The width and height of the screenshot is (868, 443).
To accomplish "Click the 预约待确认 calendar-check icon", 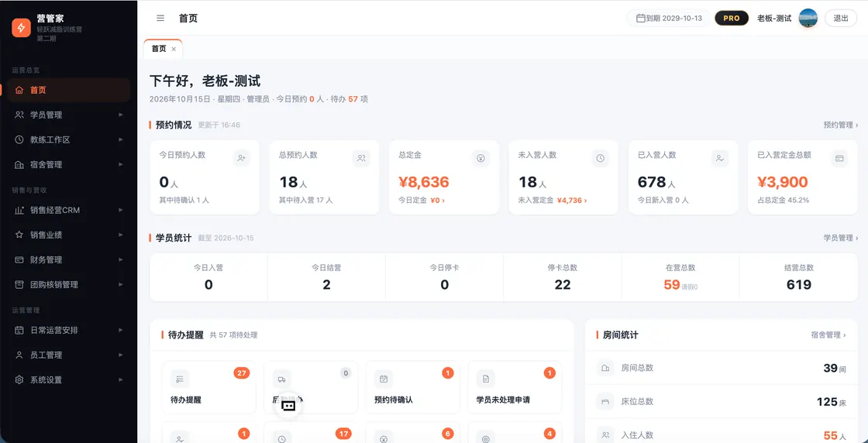I will pos(384,379).
